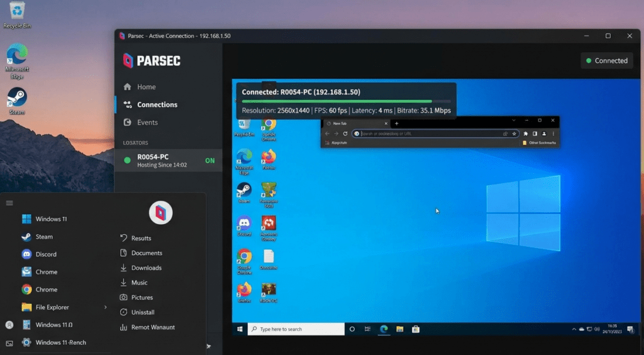The width and height of the screenshot is (644, 355).
Task: Click the user account icon in Start panel
Action: 9,325
